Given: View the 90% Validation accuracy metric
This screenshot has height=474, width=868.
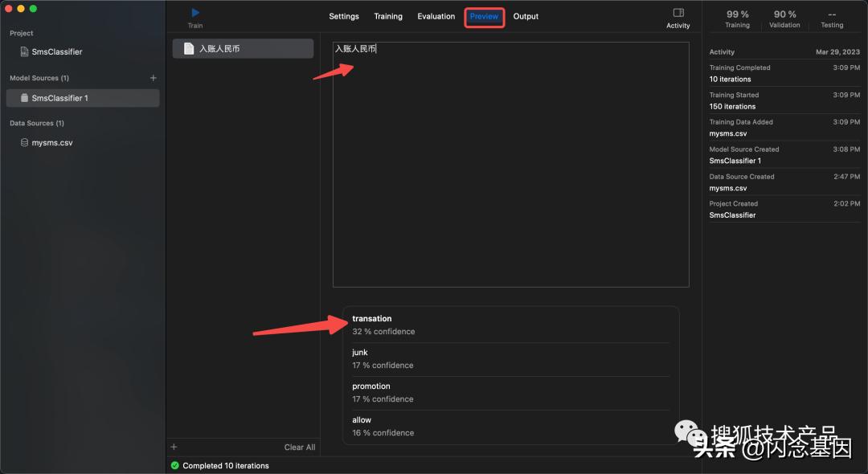Looking at the screenshot, I should [784, 18].
